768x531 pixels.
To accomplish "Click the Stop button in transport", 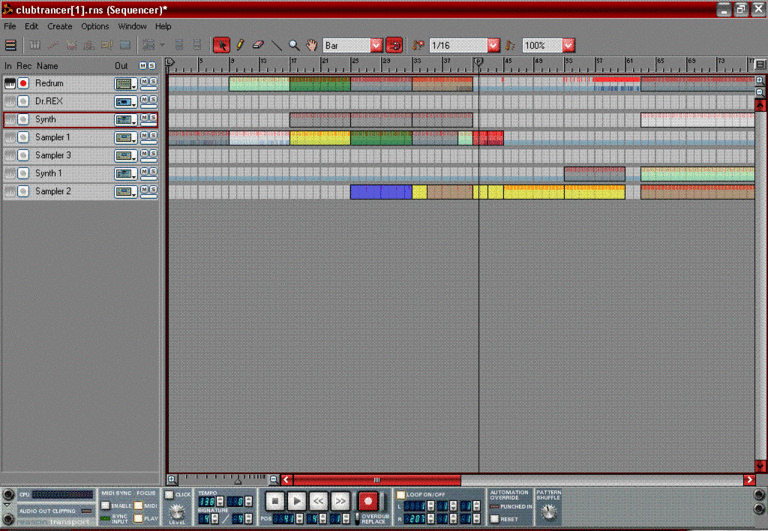I will [x=275, y=500].
